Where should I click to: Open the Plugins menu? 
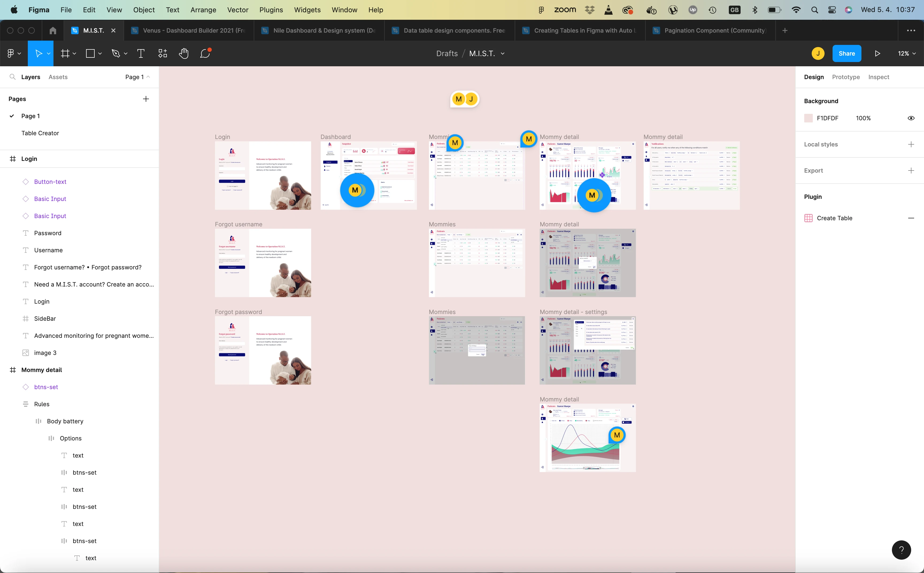(271, 10)
